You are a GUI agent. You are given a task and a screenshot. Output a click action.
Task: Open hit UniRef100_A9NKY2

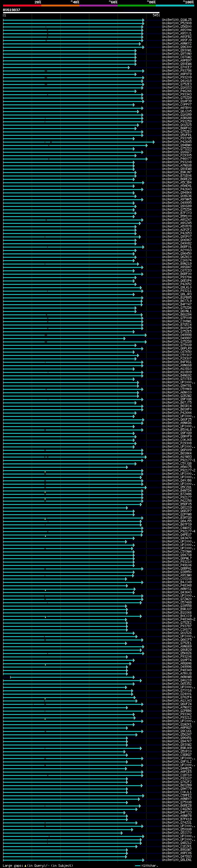pos(177,43)
